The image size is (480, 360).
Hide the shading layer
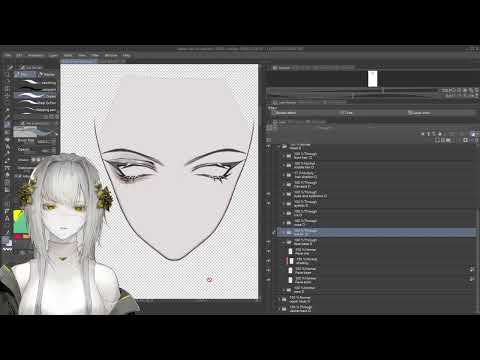(x=269, y=261)
